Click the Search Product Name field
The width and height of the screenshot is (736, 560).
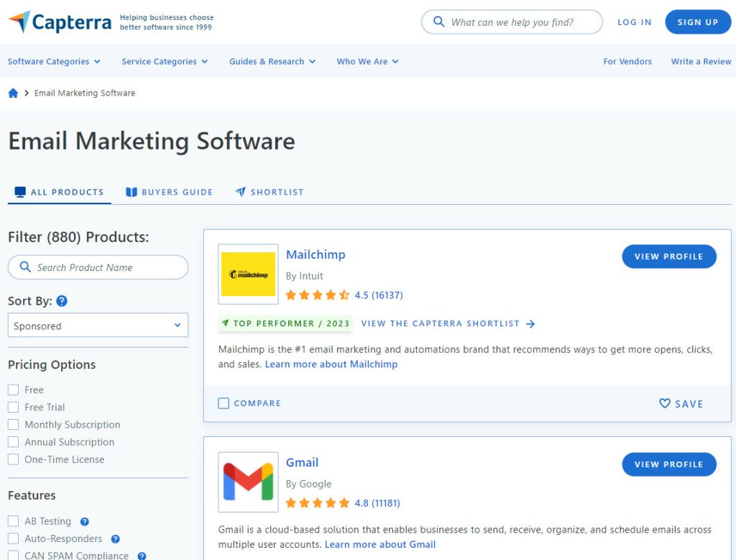click(x=98, y=267)
